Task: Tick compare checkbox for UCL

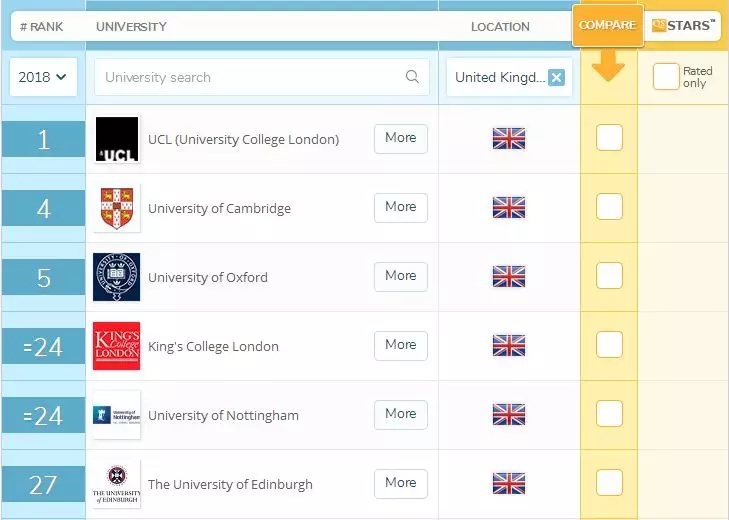Action: pyautogui.click(x=609, y=138)
